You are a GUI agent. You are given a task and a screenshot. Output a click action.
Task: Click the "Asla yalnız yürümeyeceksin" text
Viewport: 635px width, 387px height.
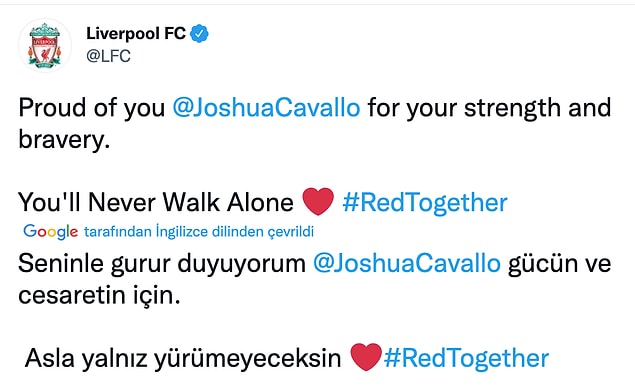[183, 358]
